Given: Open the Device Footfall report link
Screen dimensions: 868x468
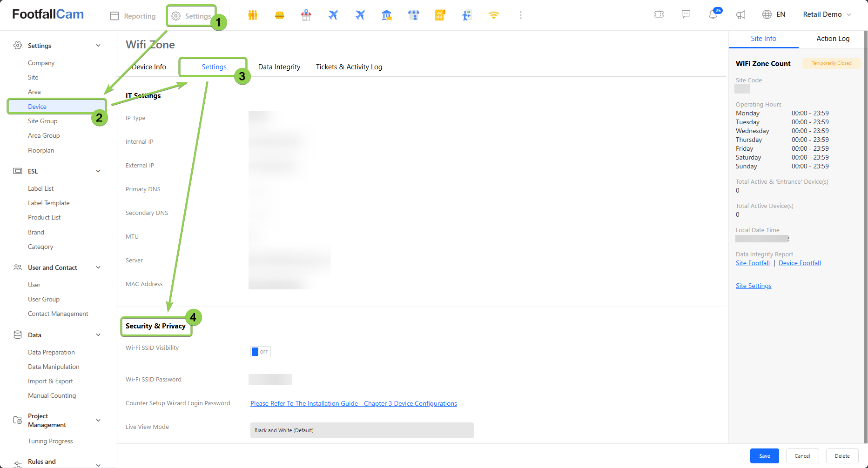Looking at the screenshot, I should (x=799, y=263).
